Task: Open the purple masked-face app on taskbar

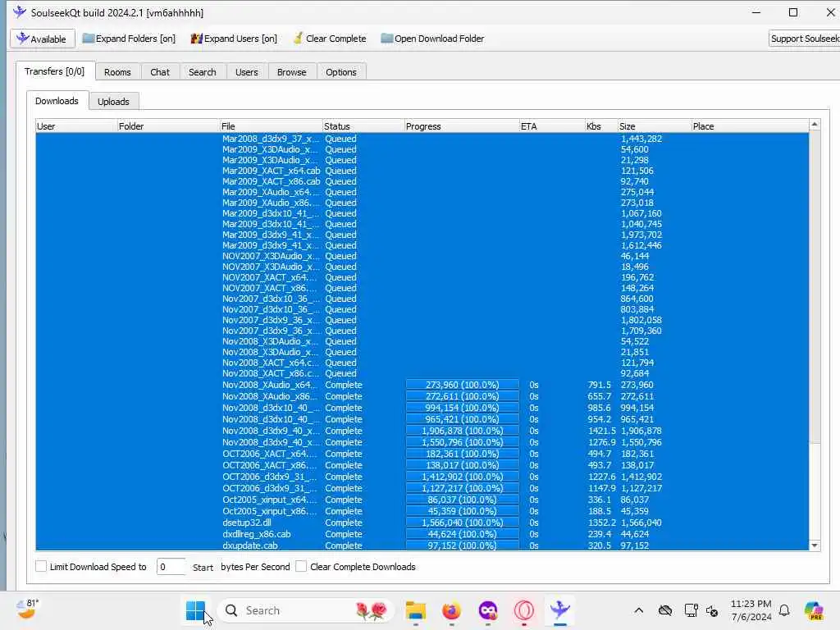Action: [x=487, y=610]
